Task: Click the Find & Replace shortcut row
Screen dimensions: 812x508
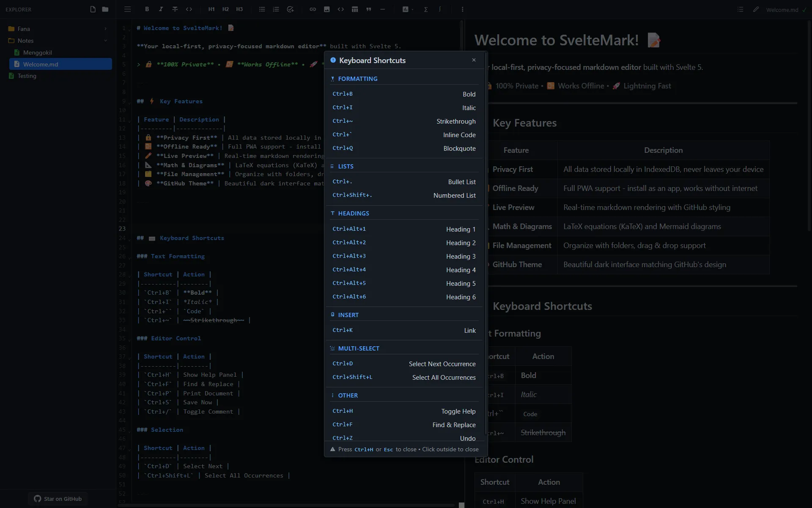Action: click(x=404, y=425)
